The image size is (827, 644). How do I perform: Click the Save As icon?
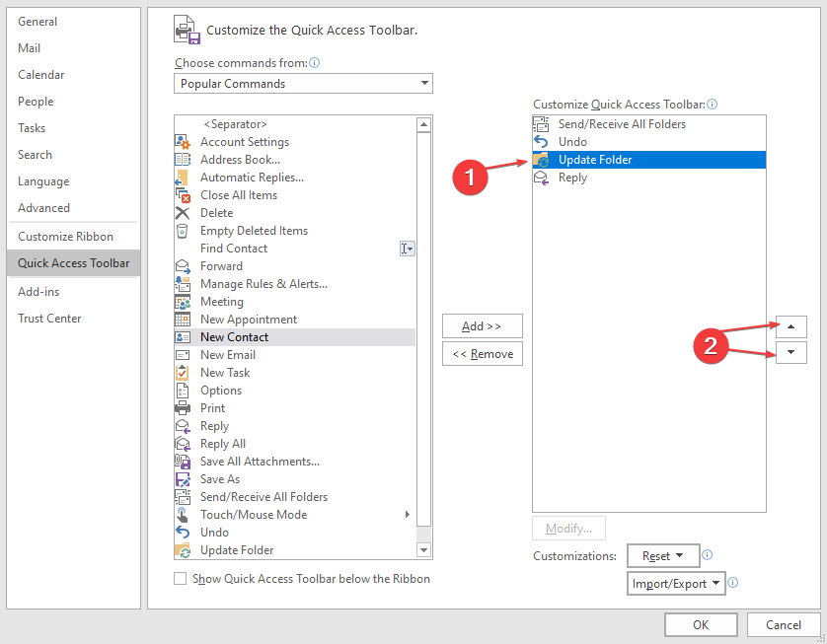click(183, 479)
